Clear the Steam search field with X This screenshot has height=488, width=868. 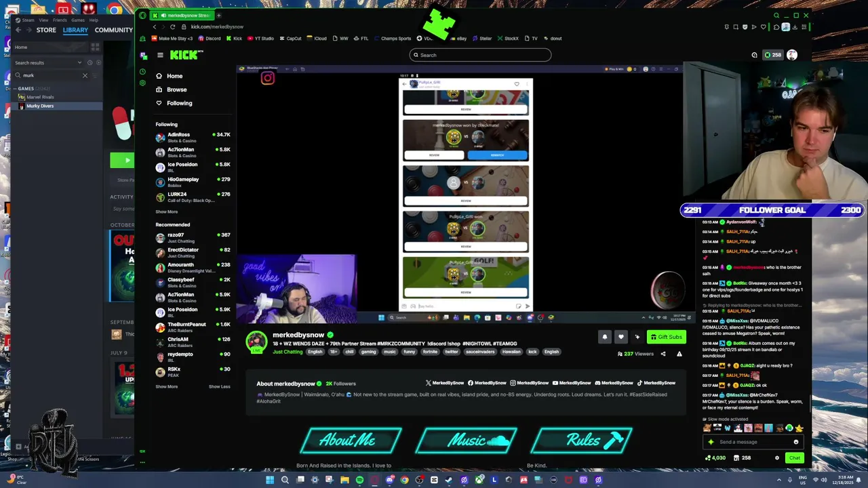85,75
